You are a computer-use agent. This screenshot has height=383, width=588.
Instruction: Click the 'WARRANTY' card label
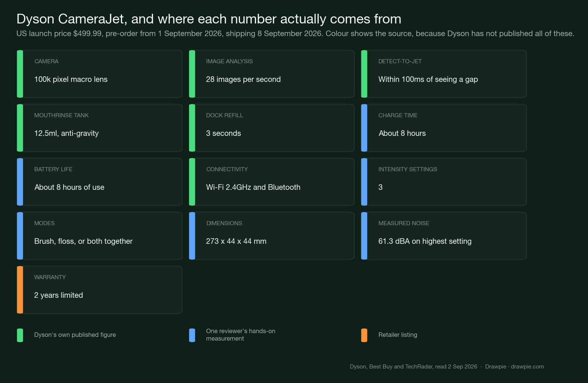[50, 277]
